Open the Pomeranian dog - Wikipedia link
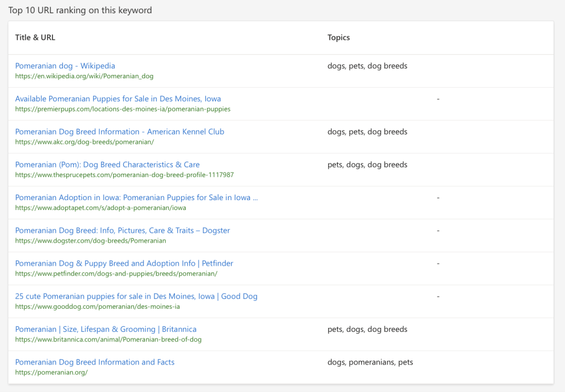The image size is (565, 392). click(x=65, y=66)
